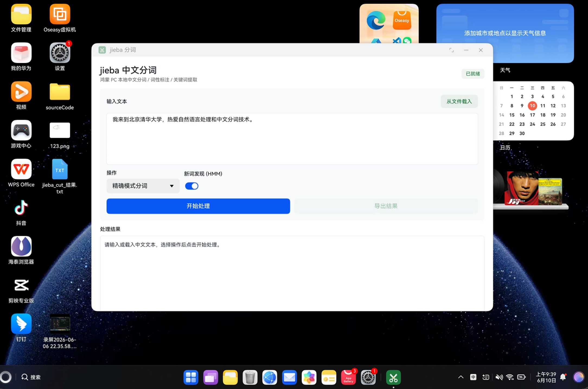588x389 pixels.
Task: Open the 设置 desktop icon
Action: pyautogui.click(x=60, y=53)
